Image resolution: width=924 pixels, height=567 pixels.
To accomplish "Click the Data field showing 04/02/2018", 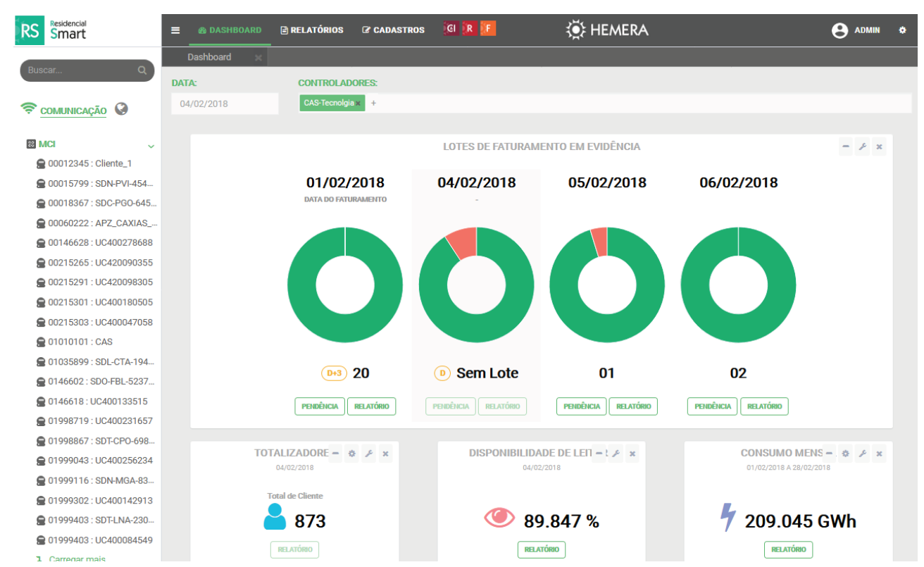I will (x=224, y=104).
